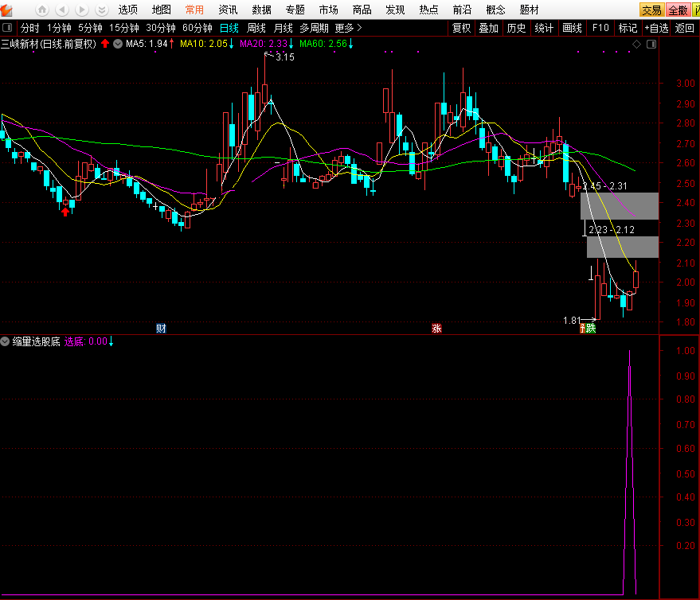
Task: Click the 返回 return button
Action: point(684,28)
